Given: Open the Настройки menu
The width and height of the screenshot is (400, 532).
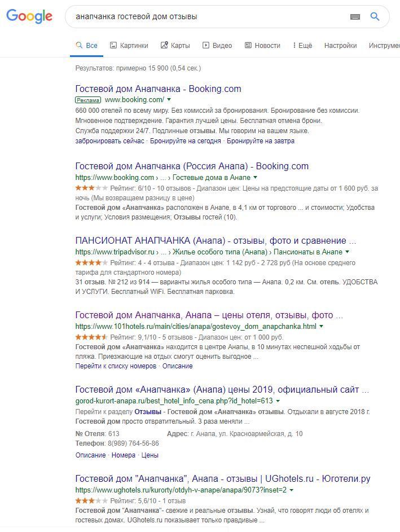Looking at the screenshot, I should tap(340, 46).
